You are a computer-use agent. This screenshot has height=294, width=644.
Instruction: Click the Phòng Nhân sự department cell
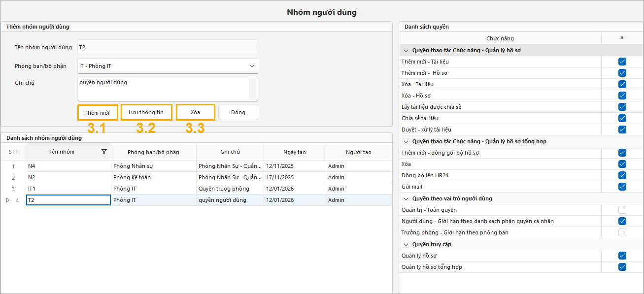tap(154, 166)
